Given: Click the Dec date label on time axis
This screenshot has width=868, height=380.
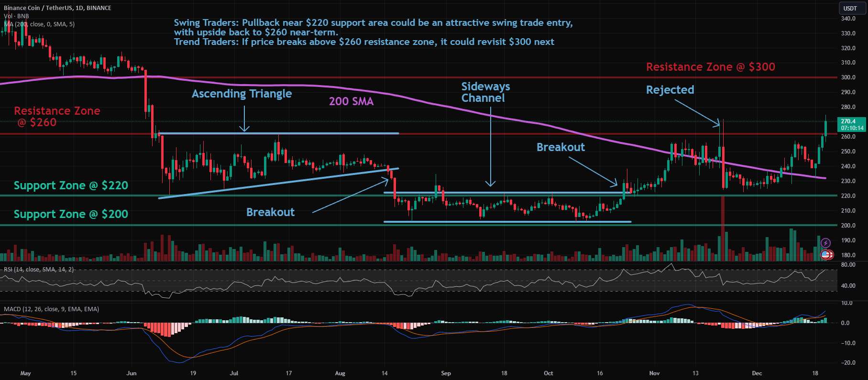Looking at the screenshot, I should [757, 373].
